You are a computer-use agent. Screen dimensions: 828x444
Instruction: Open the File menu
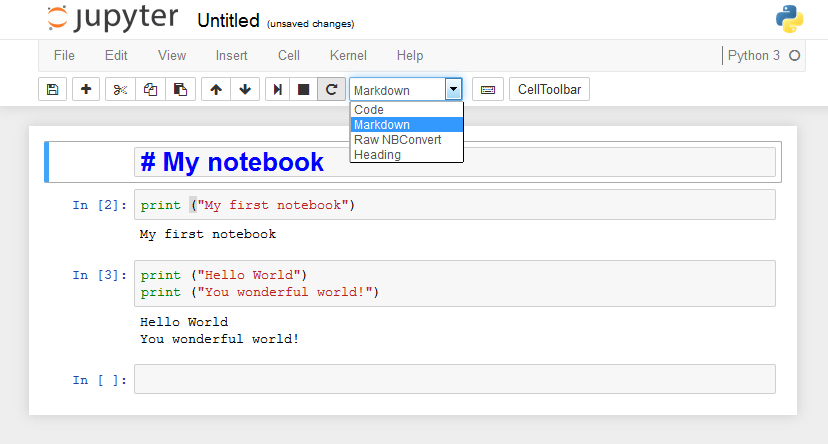point(64,55)
